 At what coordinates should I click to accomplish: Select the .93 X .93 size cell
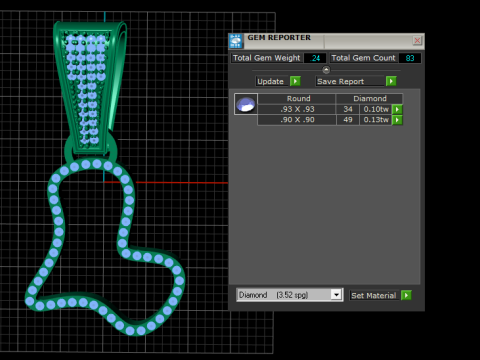point(297,109)
